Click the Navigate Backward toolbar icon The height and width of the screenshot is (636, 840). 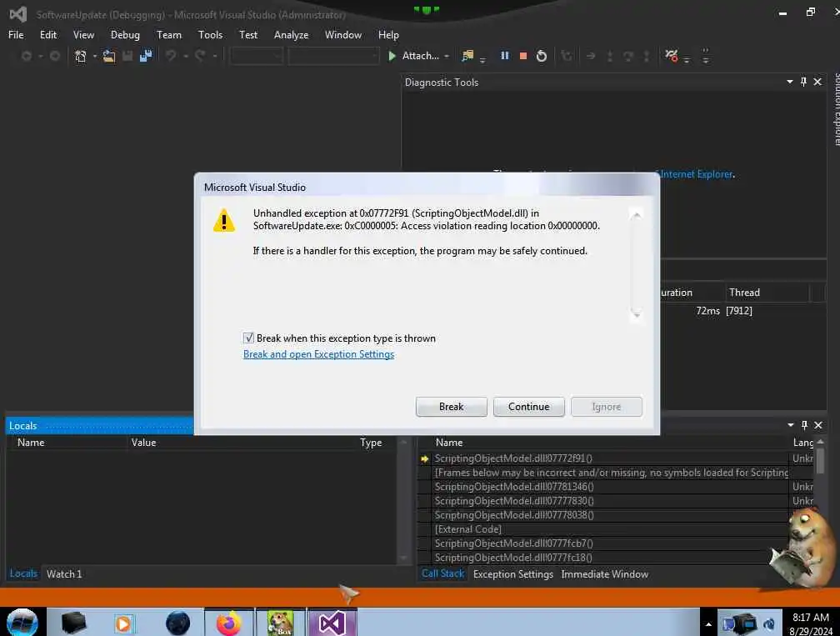pos(26,56)
